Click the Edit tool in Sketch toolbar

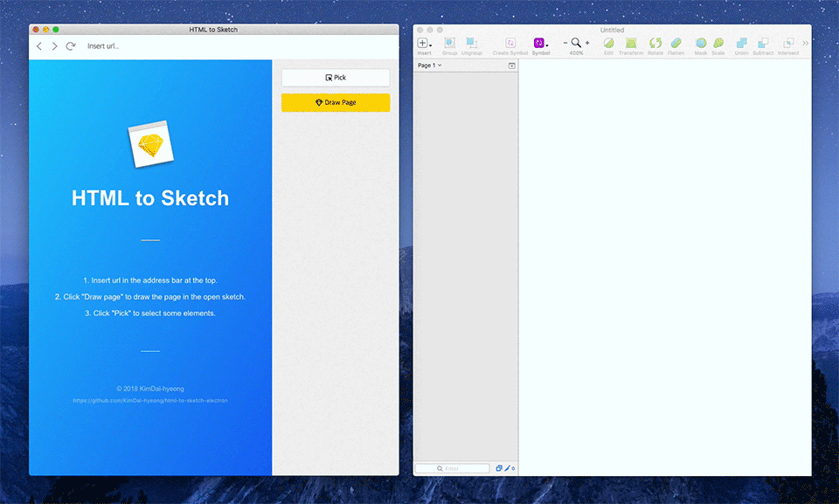click(x=608, y=45)
